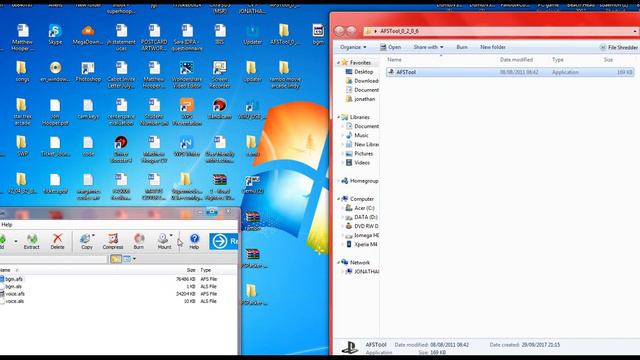Screen dimensions: 640x360
Task: Select Xperia M4 device in the sidebar
Action: point(361,244)
